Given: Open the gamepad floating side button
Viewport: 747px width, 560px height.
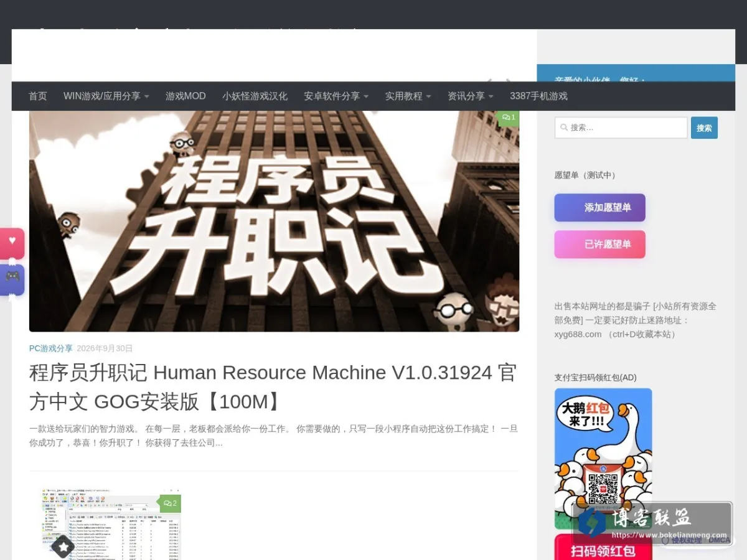Looking at the screenshot, I should click(x=12, y=279).
